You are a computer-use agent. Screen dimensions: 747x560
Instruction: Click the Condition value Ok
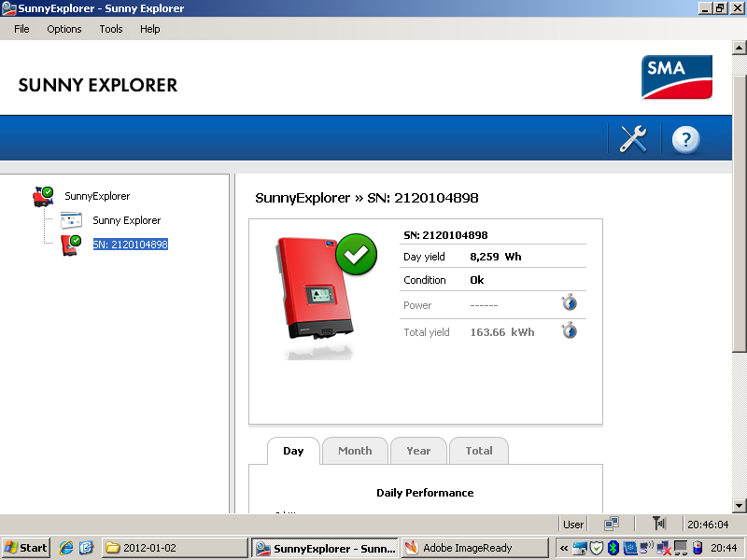(477, 280)
